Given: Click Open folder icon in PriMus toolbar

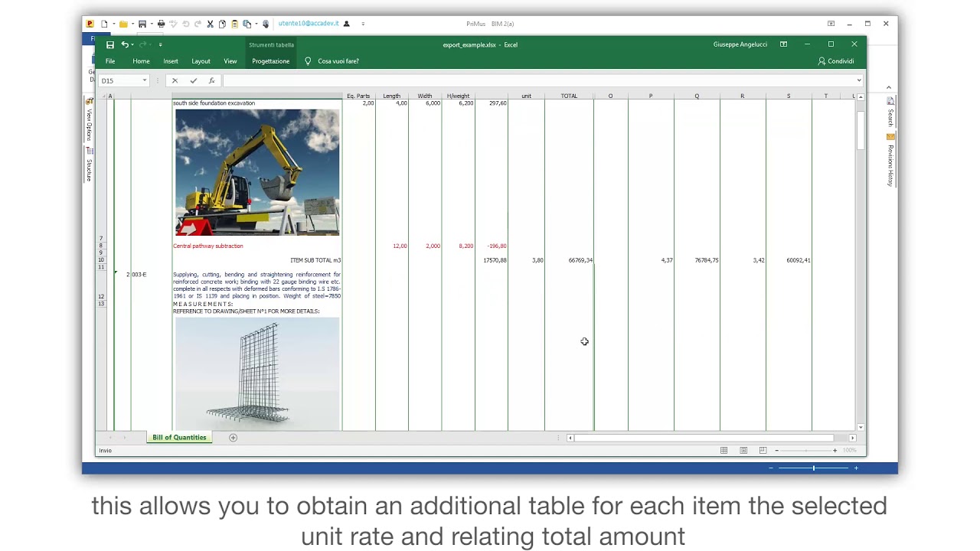Looking at the screenshot, I should click(x=123, y=24).
